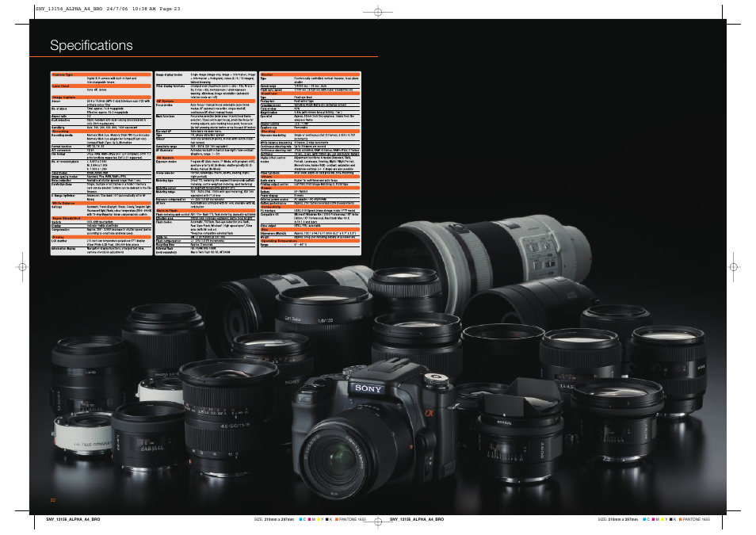Screen dimensions: 756x535
Task: Select the "Super SteadyShot" section header
Action: tap(101, 218)
